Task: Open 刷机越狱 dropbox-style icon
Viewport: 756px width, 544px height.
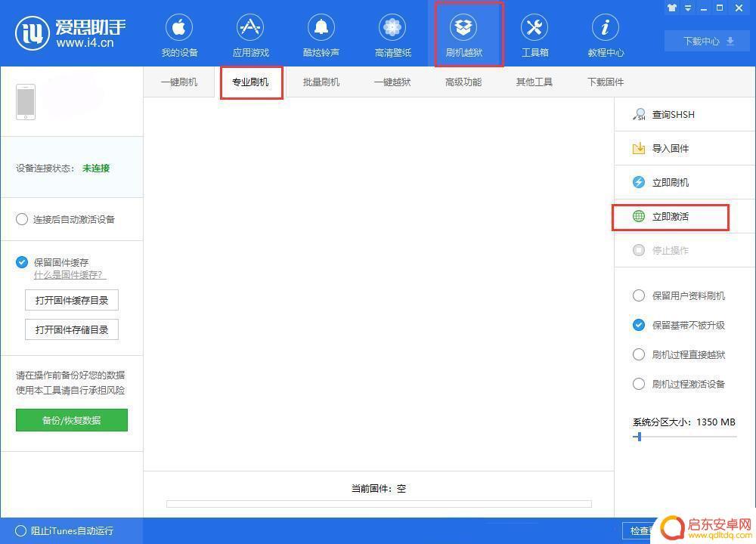Action: click(463, 27)
